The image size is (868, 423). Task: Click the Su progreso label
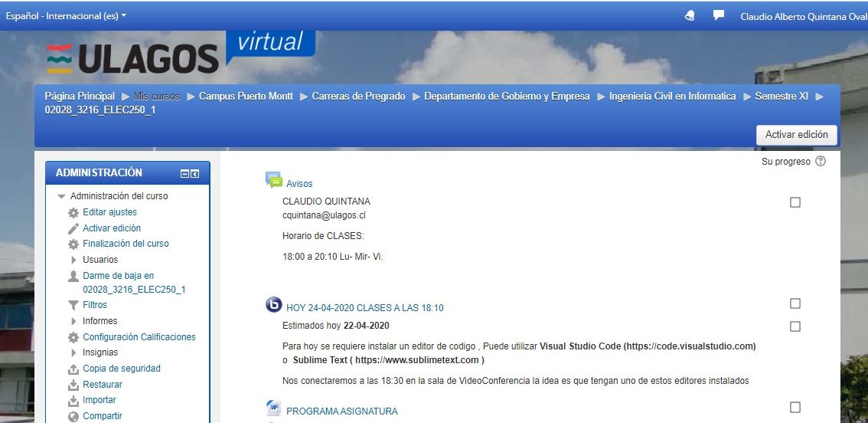coord(786,162)
